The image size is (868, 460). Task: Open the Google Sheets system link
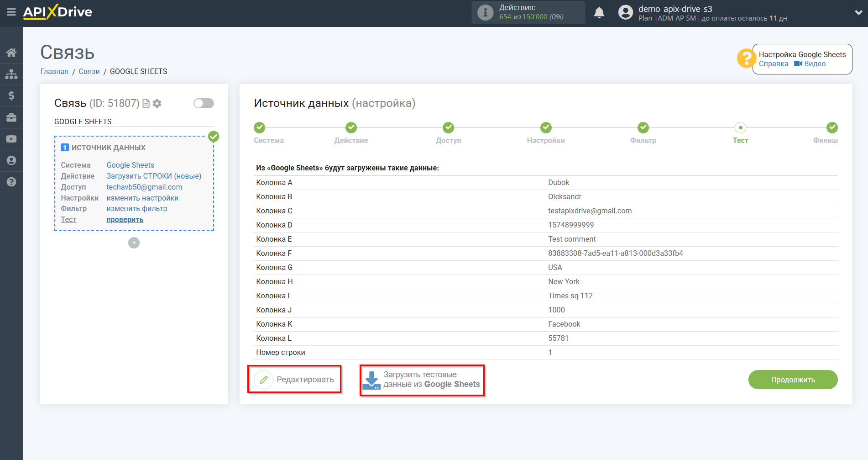(131, 165)
